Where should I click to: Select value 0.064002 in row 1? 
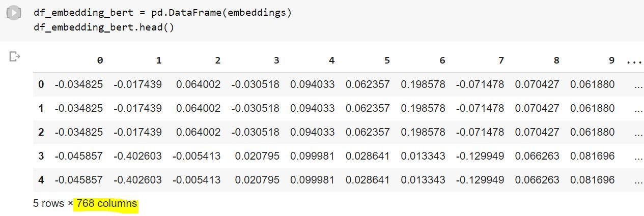tap(198, 108)
